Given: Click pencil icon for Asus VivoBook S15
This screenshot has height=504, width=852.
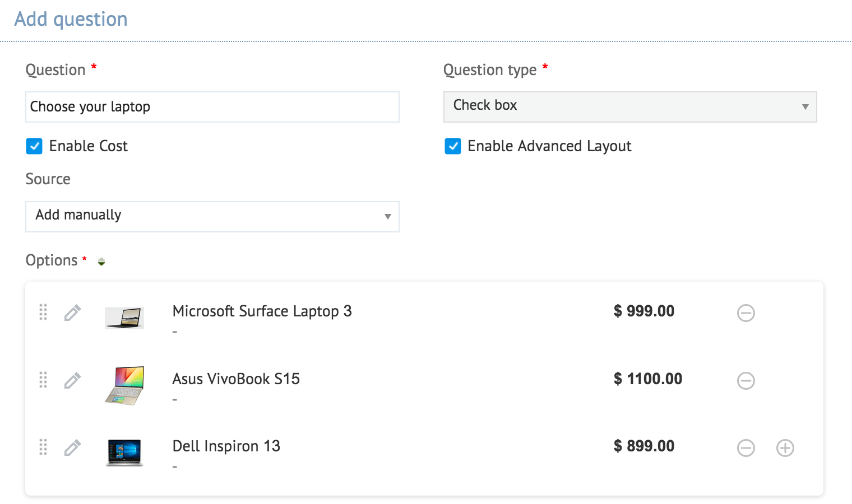Looking at the screenshot, I should pos(72,380).
